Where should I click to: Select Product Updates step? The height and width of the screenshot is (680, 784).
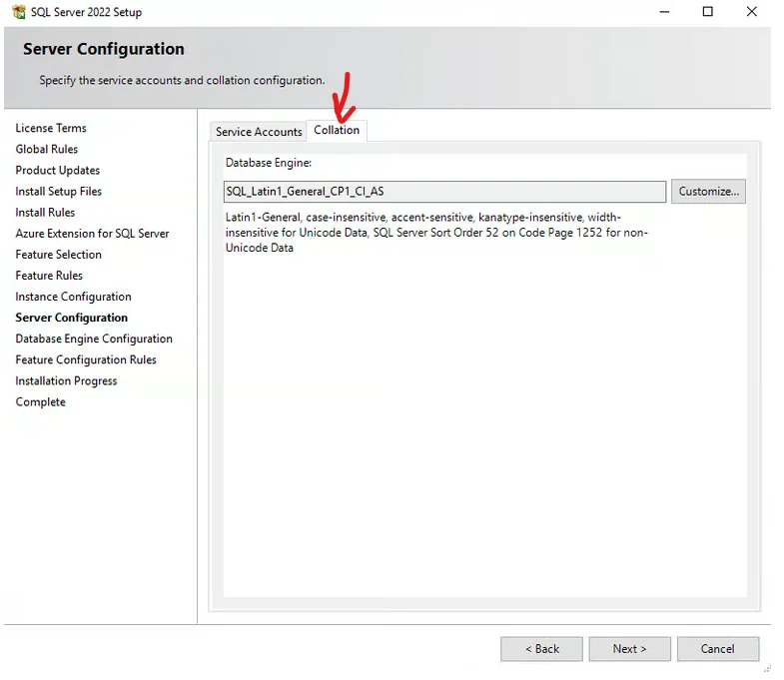[58, 170]
